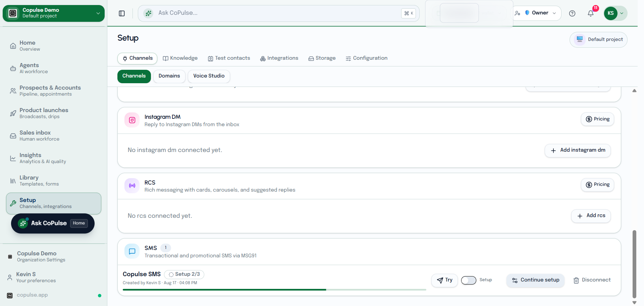The height and width of the screenshot is (306, 644).
Task: Click the Sales inbox tray icon
Action: [13, 136]
